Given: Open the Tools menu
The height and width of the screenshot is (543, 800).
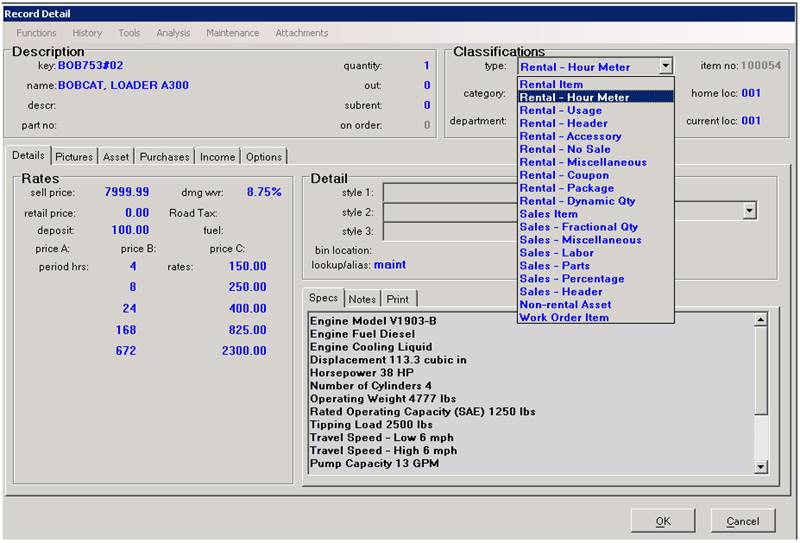Looking at the screenshot, I should (129, 33).
